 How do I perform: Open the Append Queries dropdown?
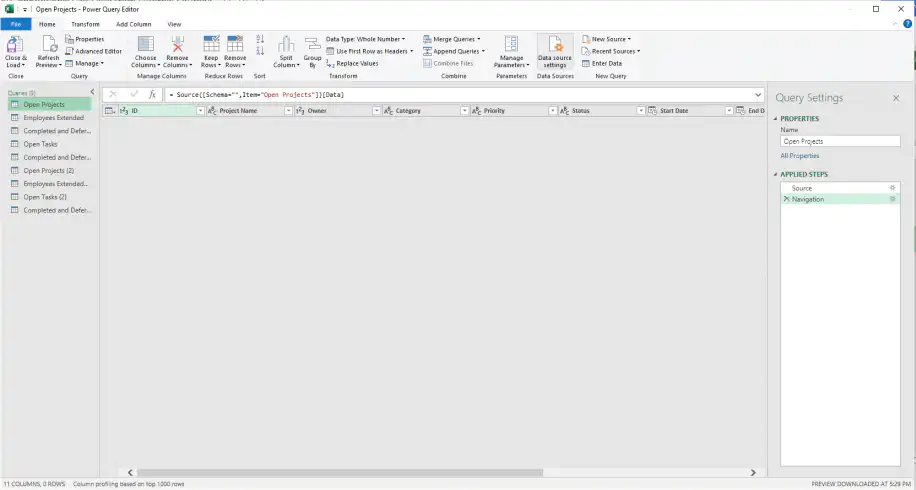pos(454,51)
